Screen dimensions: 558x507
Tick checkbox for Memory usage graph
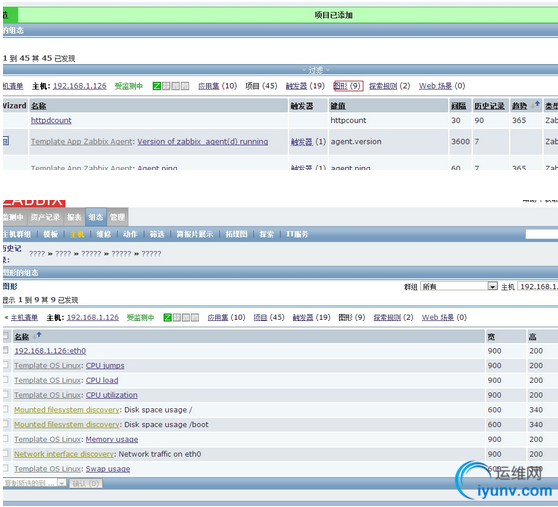6,439
